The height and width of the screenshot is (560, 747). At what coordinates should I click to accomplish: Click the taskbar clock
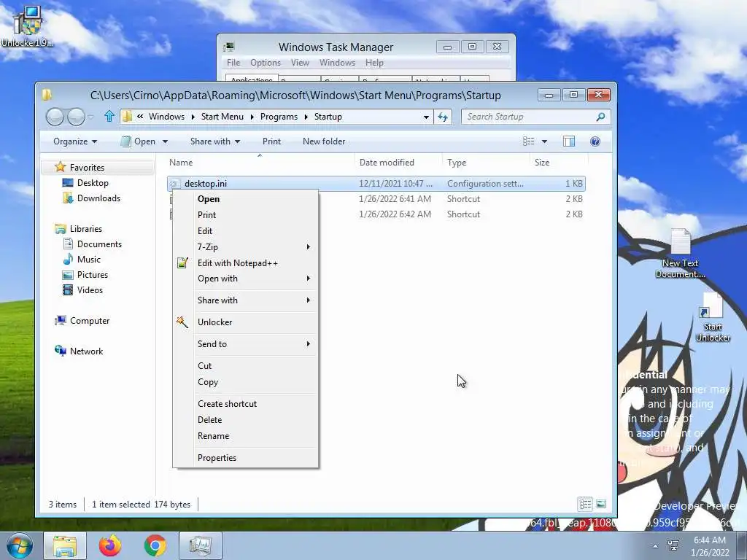710,546
